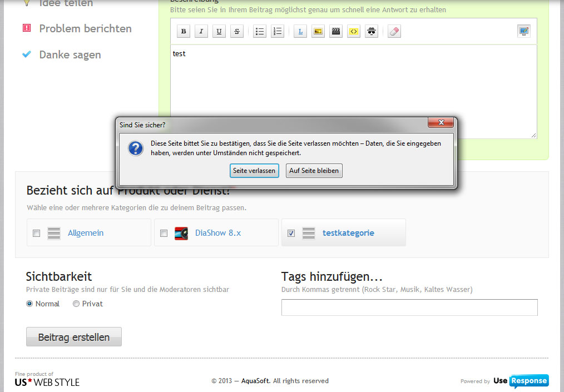Insert a bulleted list
Viewport: 564px width, 392px height.
[259, 32]
